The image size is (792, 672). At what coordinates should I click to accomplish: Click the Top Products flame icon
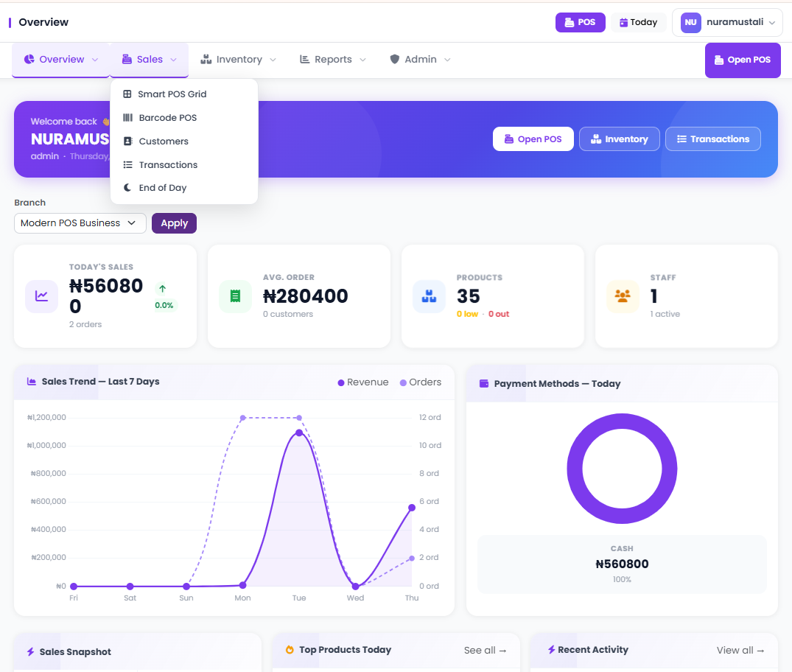pos(290,650)
